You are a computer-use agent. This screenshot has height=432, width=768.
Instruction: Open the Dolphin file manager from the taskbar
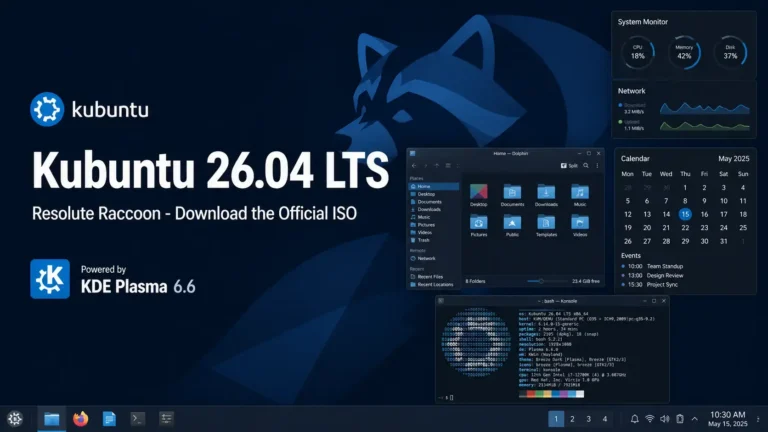point(51,419)
